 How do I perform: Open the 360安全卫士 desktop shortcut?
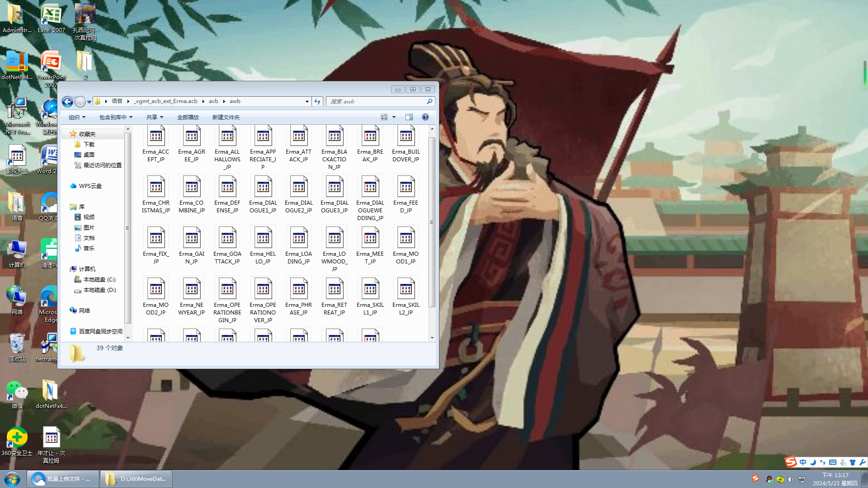pos(17,441)
